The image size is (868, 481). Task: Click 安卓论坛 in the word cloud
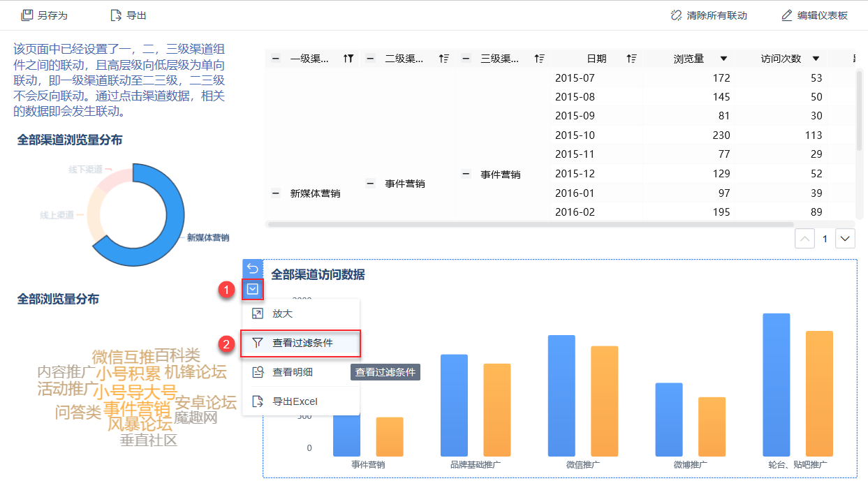pyautogui.click(x=205, y=403)
